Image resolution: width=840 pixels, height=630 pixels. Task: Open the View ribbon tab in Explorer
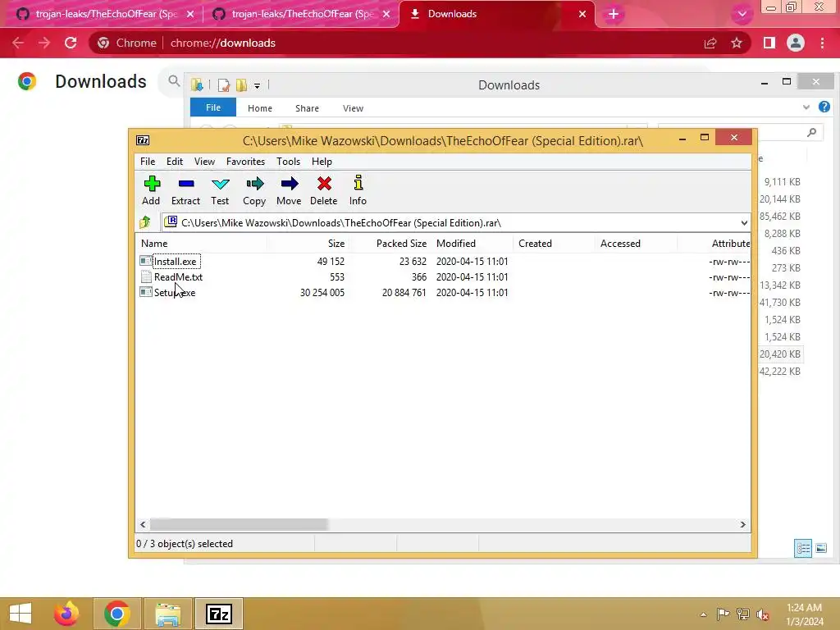point(353,108)
